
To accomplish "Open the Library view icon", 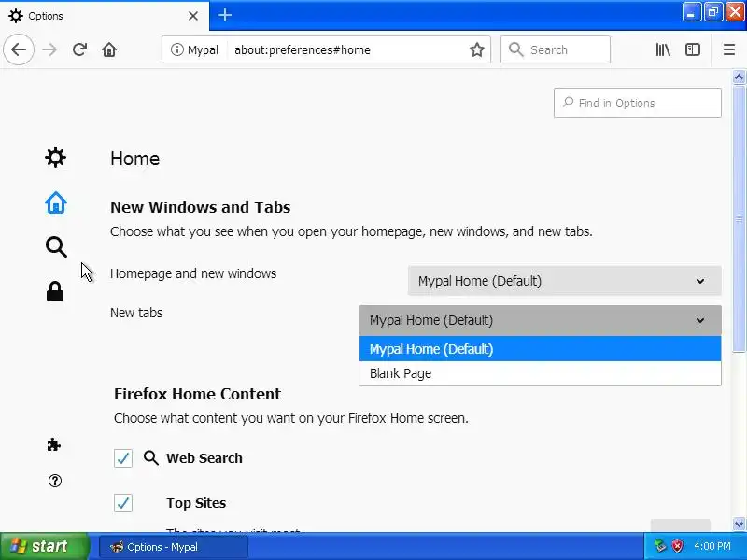I will (x=663, y=50).
